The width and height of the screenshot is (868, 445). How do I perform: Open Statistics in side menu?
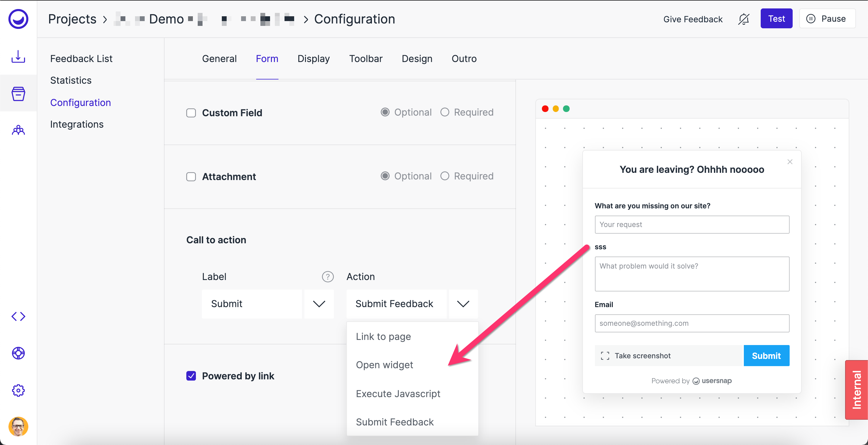coord(71,80)
